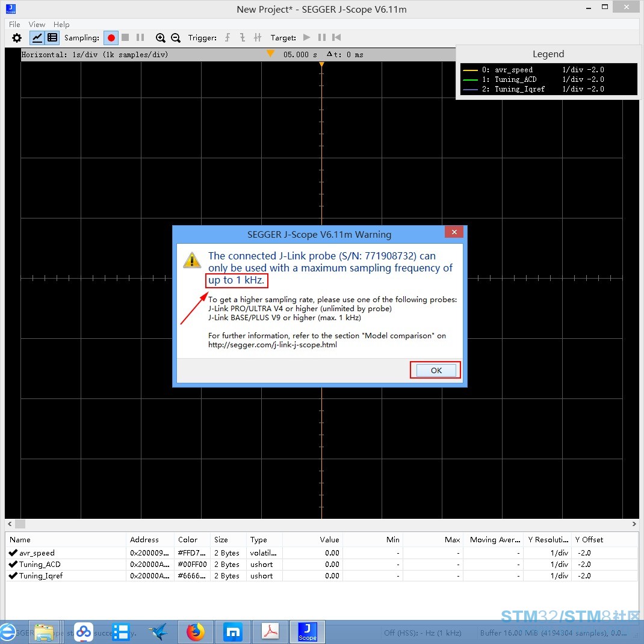Select Tuning_ACD entry in the Legend
Image resolution: width=644 pixels, height=644 pixels.
pos(533,79)
